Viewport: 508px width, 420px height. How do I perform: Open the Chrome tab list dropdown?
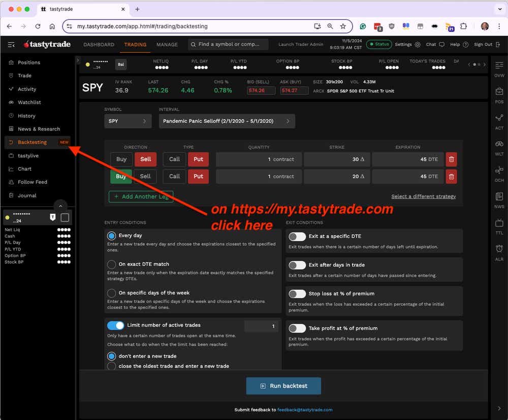tap(499, 9)
